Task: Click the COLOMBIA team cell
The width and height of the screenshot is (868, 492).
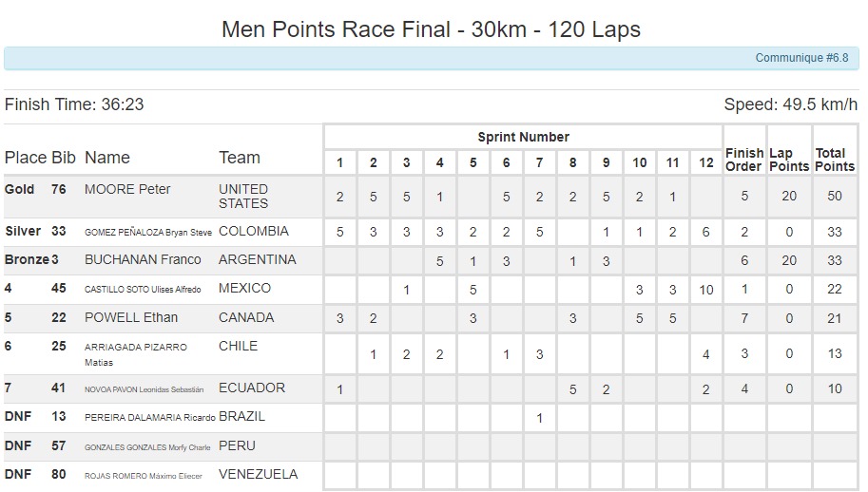Action: click(253, 231)
